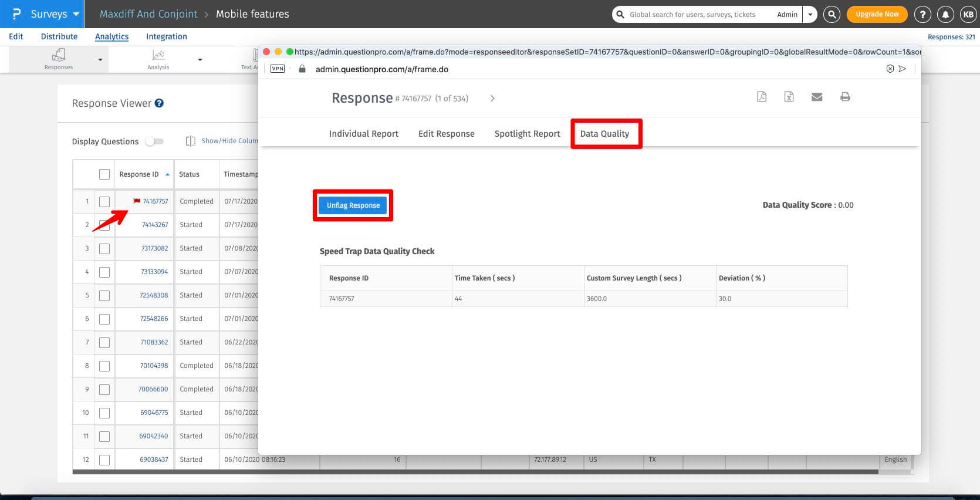Switch to Edit Response tab

pos(447,134)
